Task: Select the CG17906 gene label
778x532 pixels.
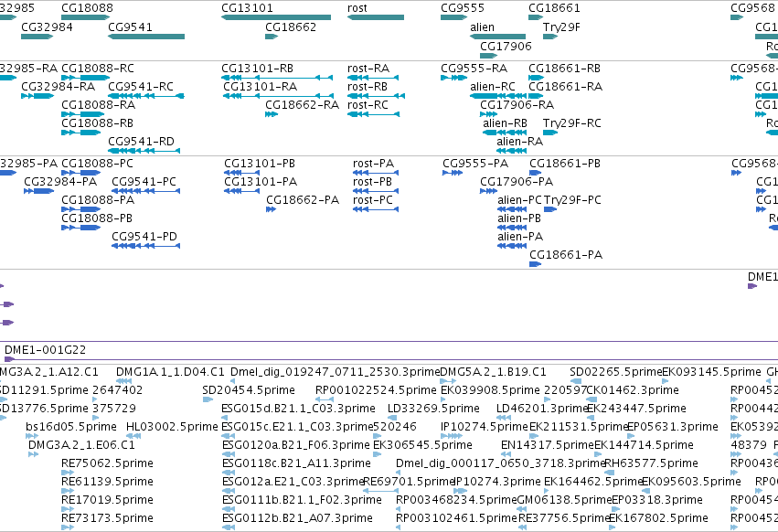Action: 506,46
